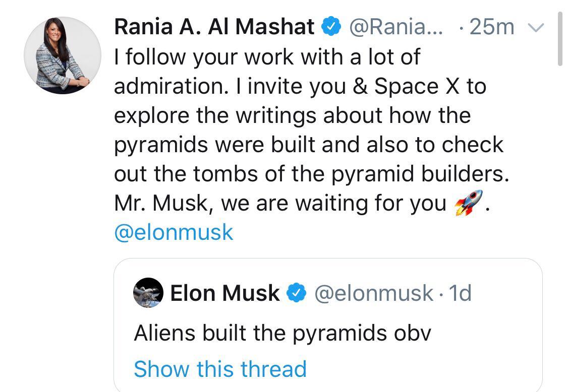Viewport: 567px width, 392px height.
Task: Click the verified badge next to Elon Musk
Action: pyautogui.click(x=297, y=293)
